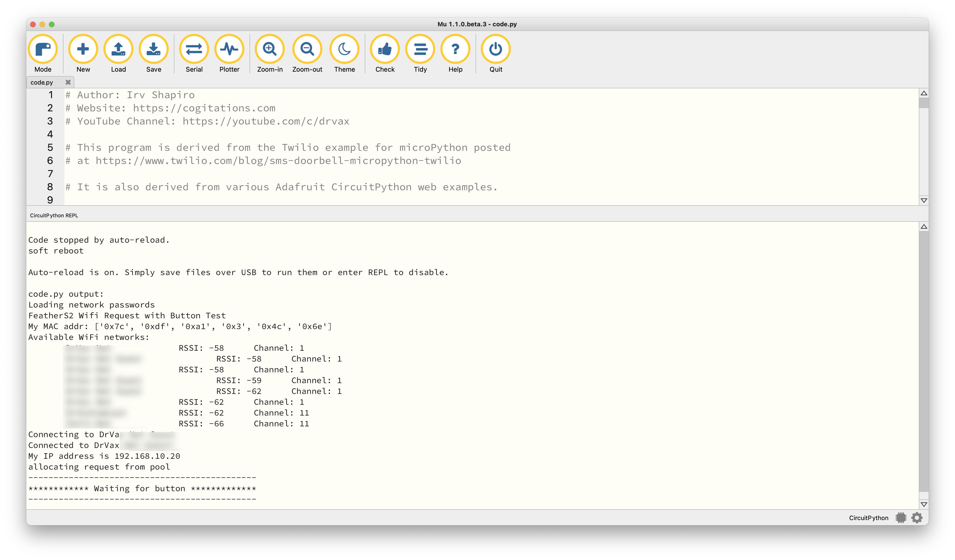Zoom-out the editor text
This screenshot has height=560, width=955.
(307, 53)
